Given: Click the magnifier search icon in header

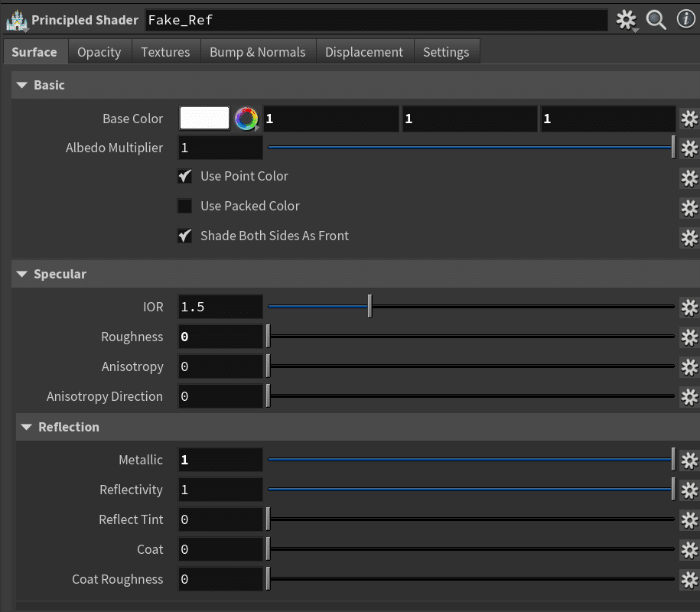Looking at the screenshot, I should pos(656,20).
